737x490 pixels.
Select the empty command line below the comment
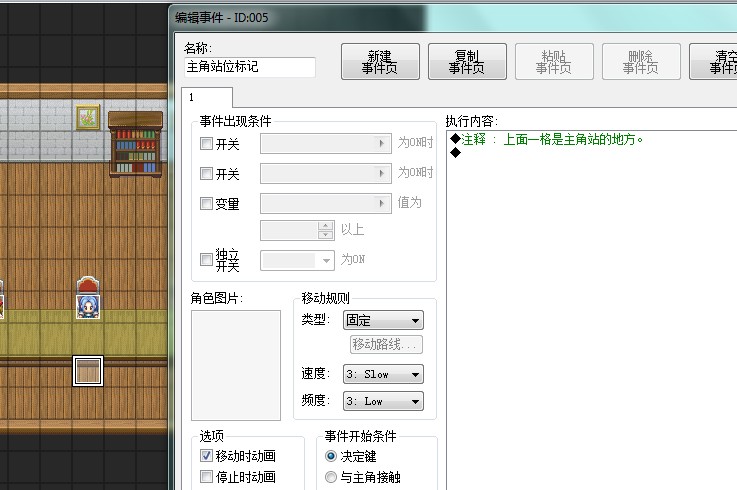[455, 152]
